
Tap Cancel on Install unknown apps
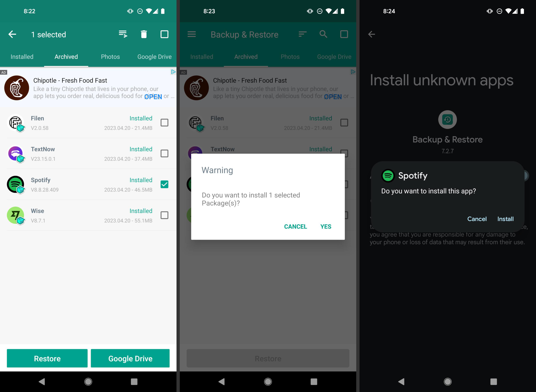click(478, 219)
